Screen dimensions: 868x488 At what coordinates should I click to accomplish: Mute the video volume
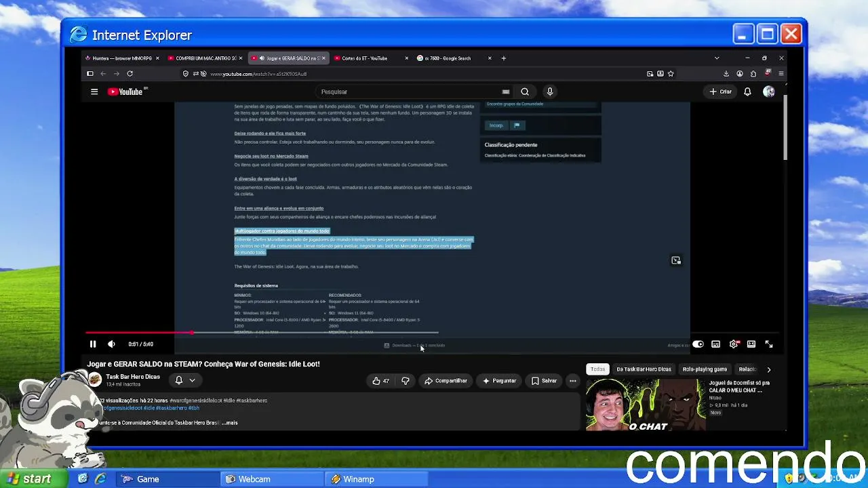[111, 344]
